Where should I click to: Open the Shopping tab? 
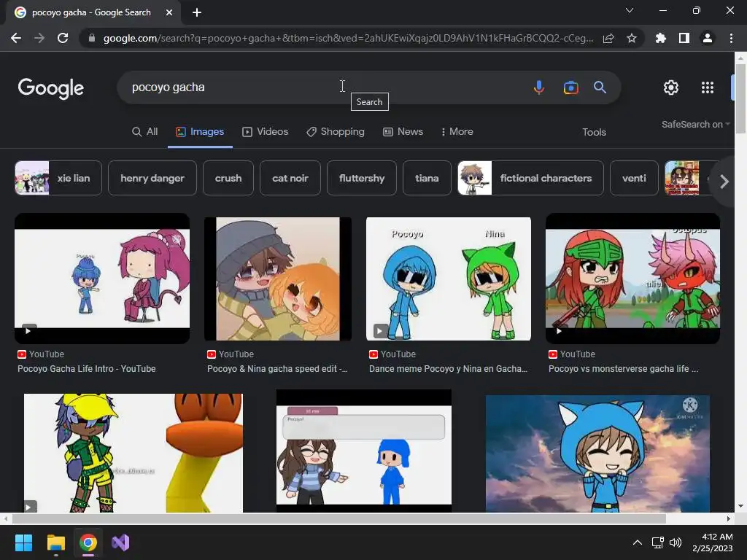pyautogui.click(x=336, y=132)
